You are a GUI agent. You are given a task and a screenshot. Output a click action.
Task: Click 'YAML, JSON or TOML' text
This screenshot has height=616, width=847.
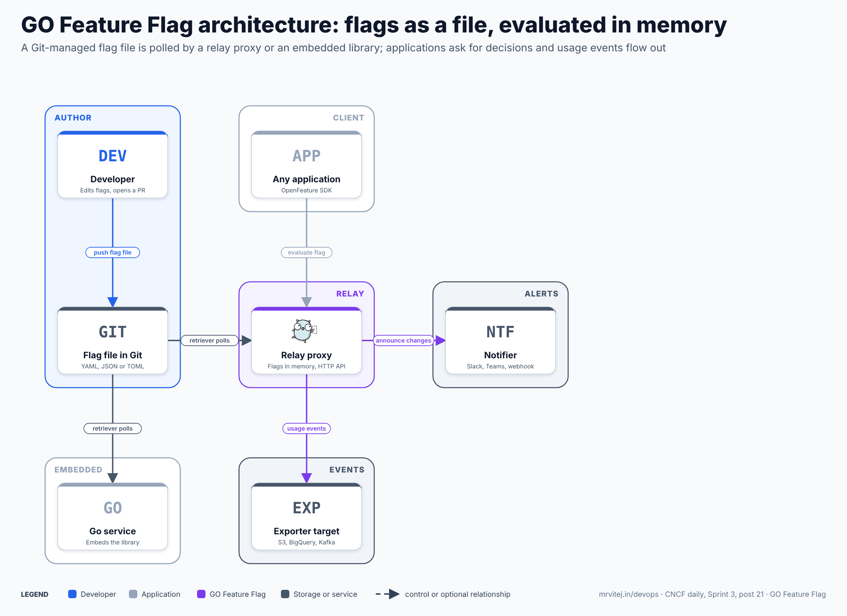[x=113, y=367]
